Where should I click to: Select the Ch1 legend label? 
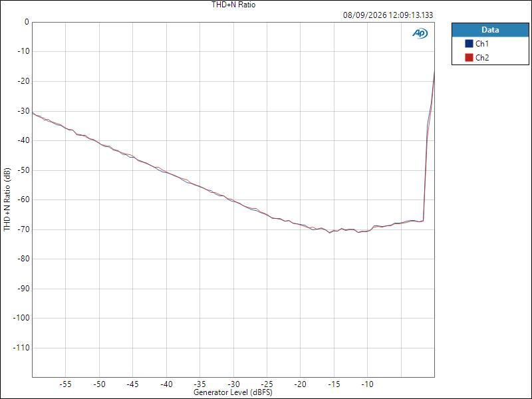point(482,44)
